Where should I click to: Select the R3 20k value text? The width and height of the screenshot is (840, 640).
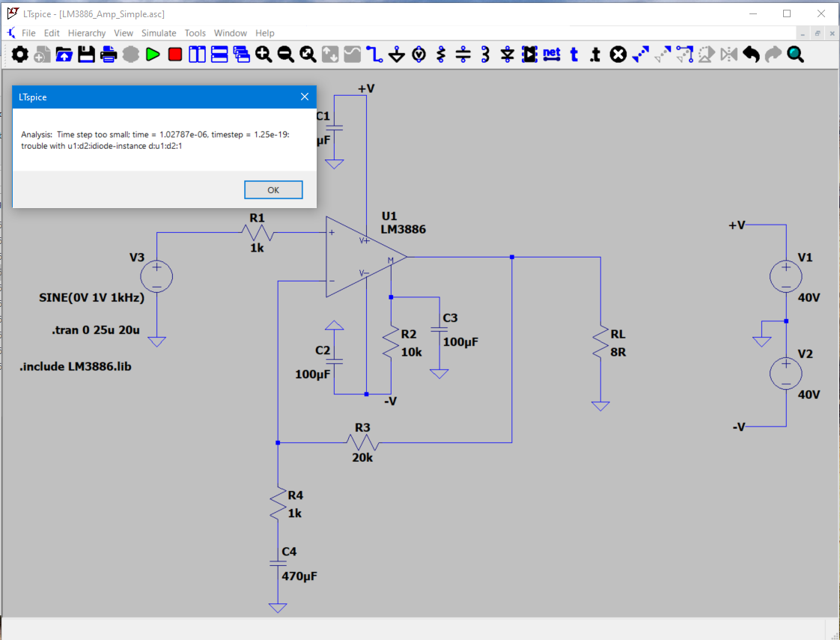[x=362, y=457]
